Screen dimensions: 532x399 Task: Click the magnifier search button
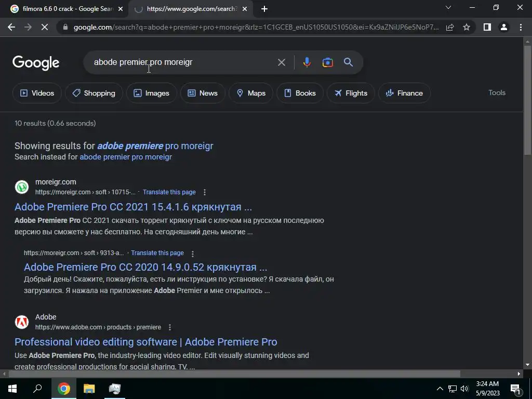349,62
